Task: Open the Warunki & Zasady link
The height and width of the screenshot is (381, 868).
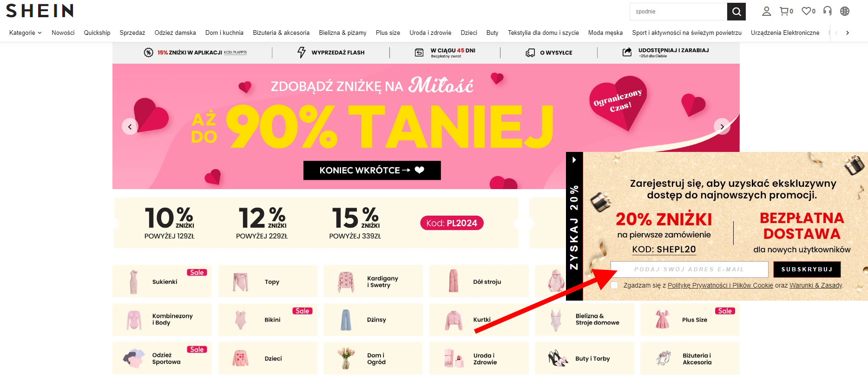Action: point(815,285)
